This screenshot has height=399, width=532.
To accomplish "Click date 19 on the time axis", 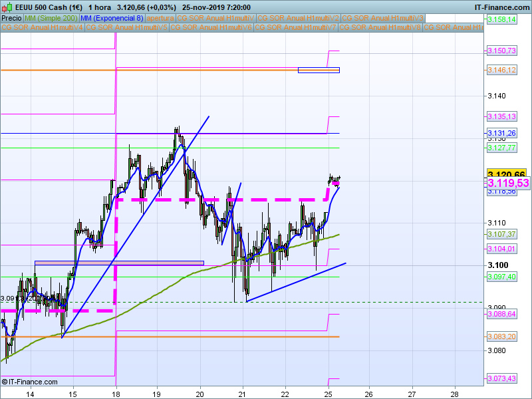I will (x=156, y=394).
